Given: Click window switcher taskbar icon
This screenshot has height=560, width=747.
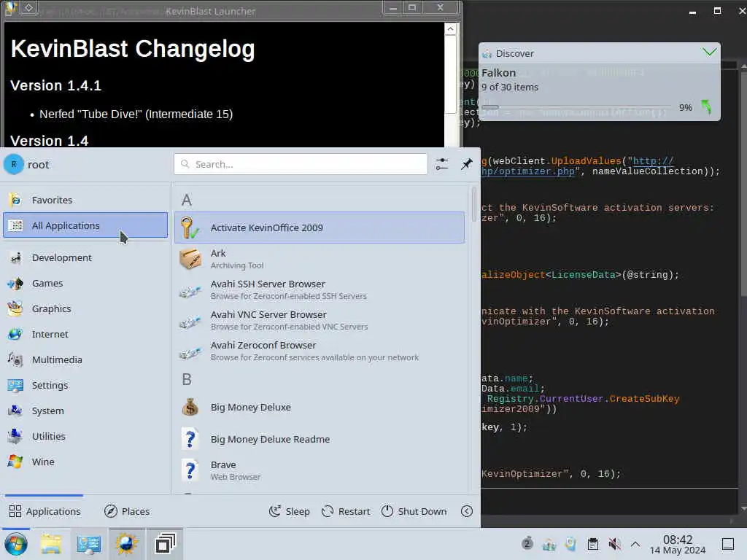Looking at the screenshot, I should [165, 544].
